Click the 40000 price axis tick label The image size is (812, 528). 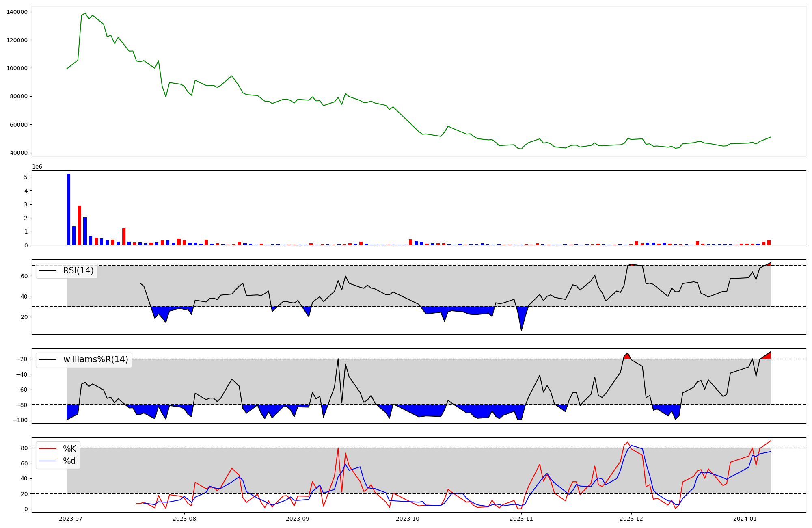pos(19,153)
